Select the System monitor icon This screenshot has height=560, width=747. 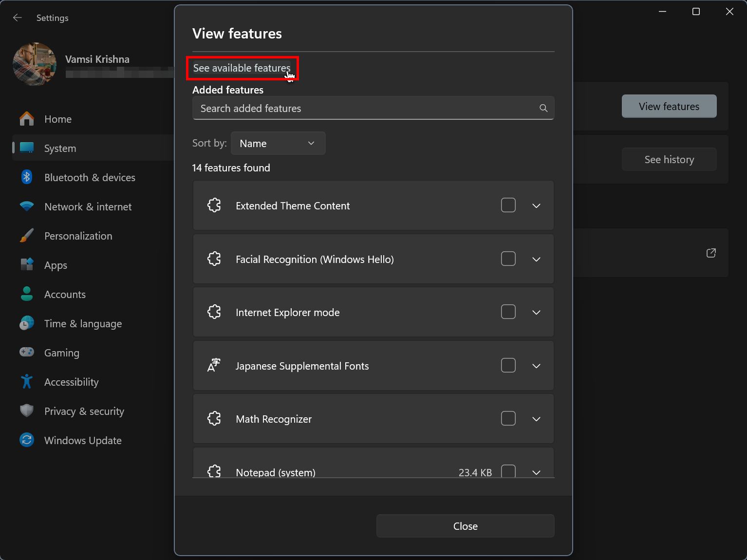pyautogui.click(x=27, y=148)
